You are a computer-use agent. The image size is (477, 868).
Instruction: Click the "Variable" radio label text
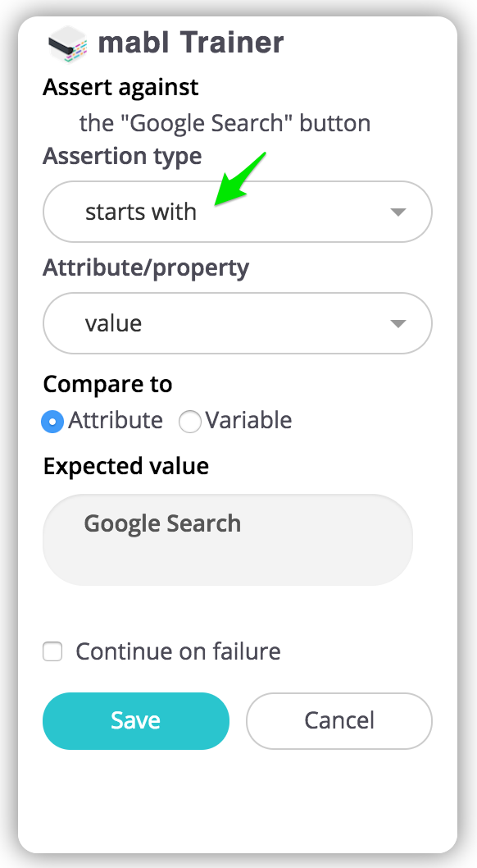(x=248, y=421)
